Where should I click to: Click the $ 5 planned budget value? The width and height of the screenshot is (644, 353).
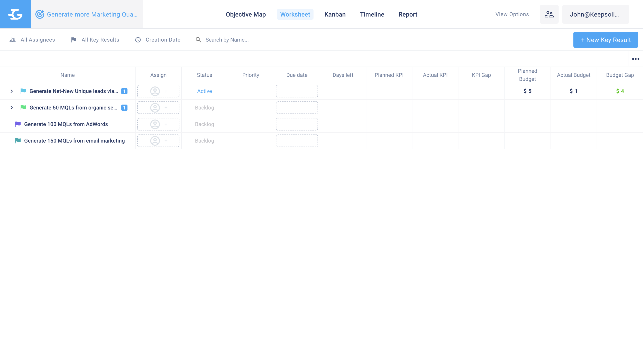click(527, 91)
